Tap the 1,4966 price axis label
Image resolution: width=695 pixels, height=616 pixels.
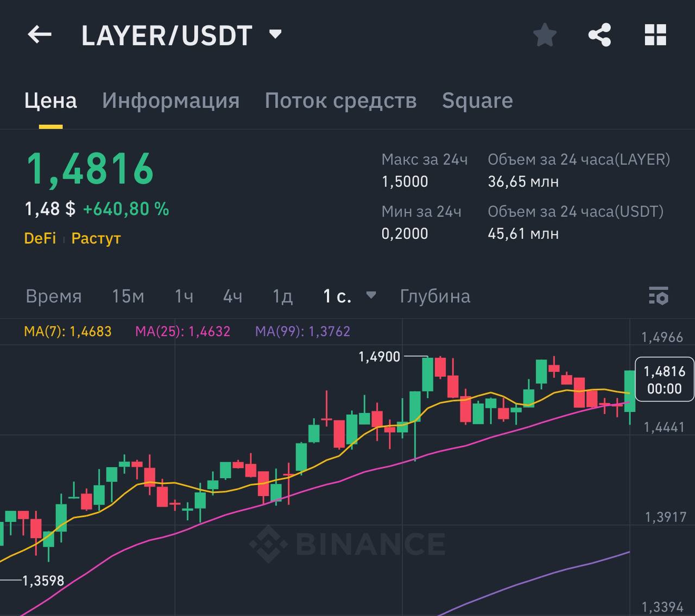[662, 337]
